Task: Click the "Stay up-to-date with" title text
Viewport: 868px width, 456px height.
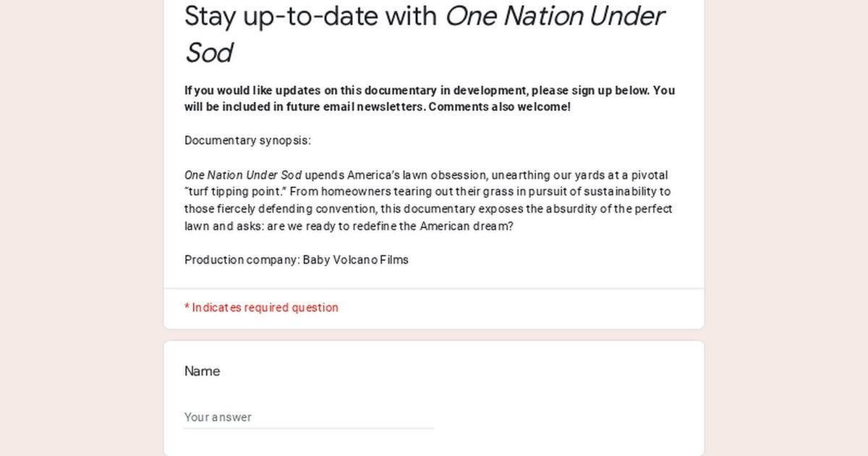Action: pyautogui.click(x=311, y=16)
